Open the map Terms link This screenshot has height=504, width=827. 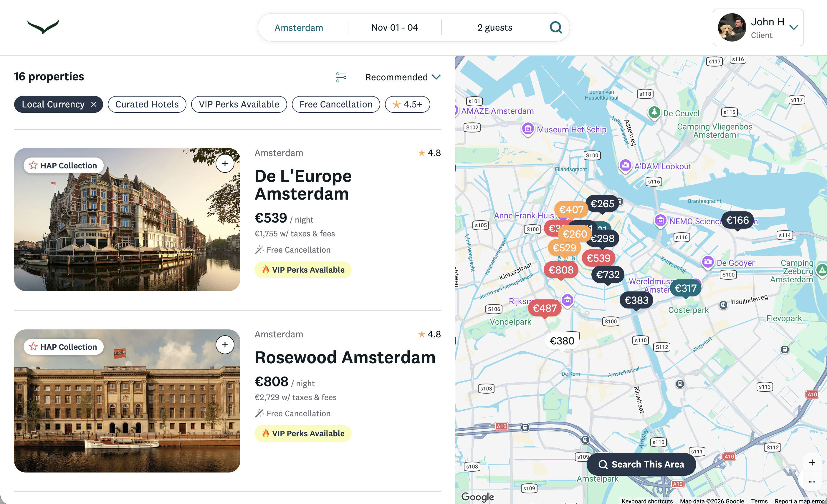coord(759,501)
